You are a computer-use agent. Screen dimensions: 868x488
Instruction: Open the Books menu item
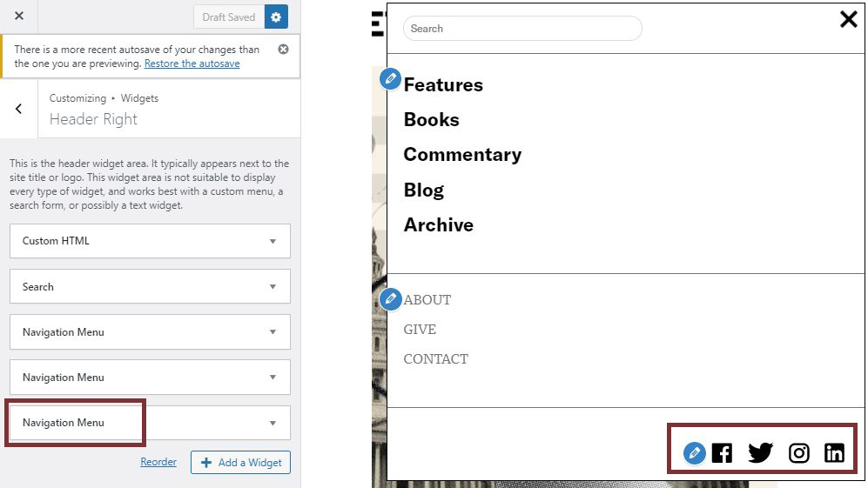coord(431,120)
